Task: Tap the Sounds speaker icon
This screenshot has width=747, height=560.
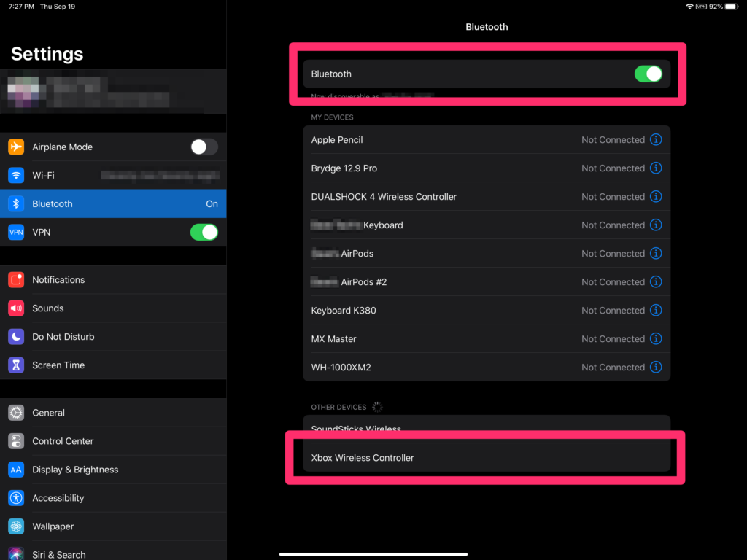Action: pyautogui.click(x=16, y=308)
